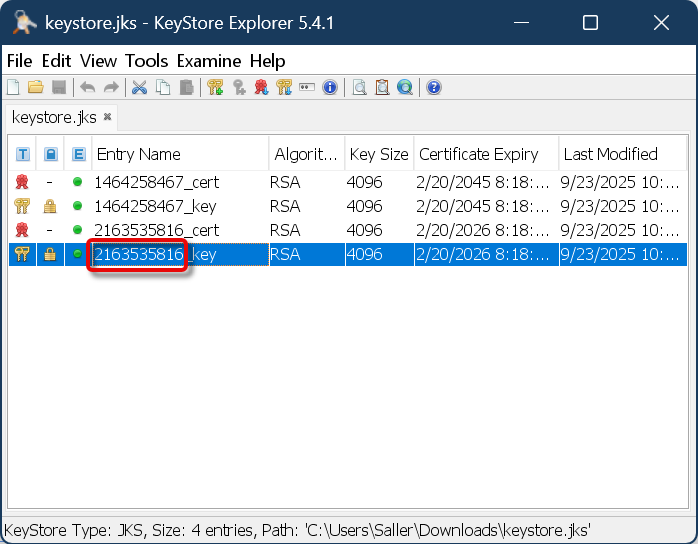The height and width of the screenshot is (544, 698).
Task: Click lock icon of 1464258467_key entry
Action: 50,206
